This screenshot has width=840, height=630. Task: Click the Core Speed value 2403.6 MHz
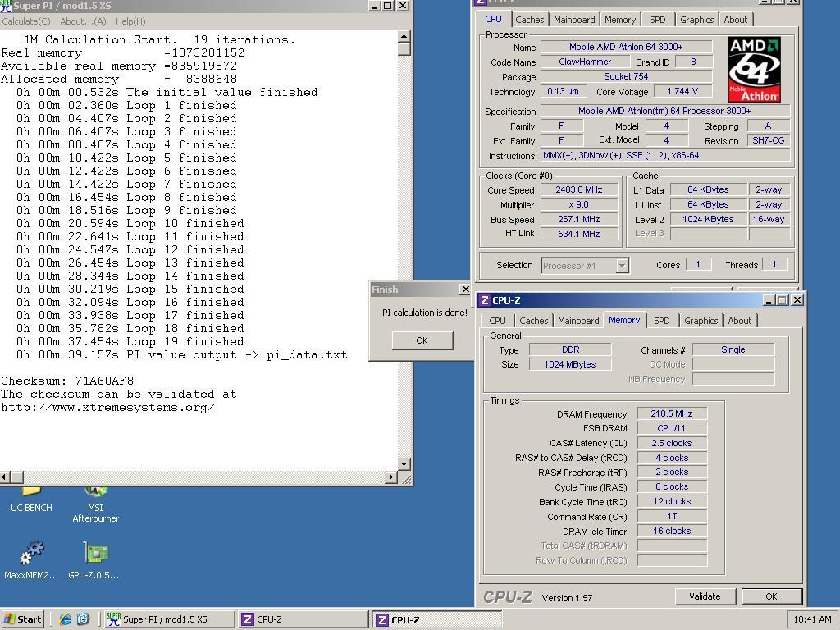tap(578, 189)
